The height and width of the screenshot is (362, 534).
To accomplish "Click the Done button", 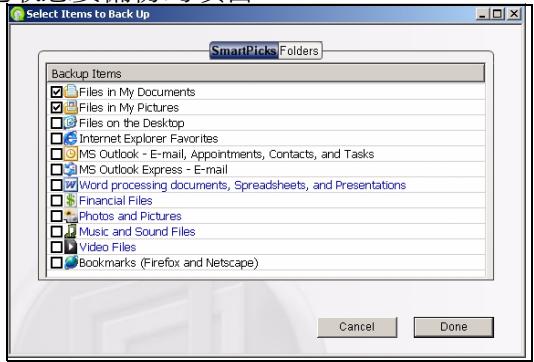I will (x=454, y=327).
